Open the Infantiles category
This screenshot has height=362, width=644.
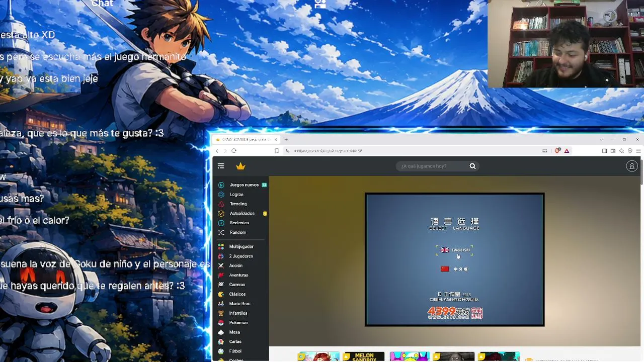(x=238, y=313)
